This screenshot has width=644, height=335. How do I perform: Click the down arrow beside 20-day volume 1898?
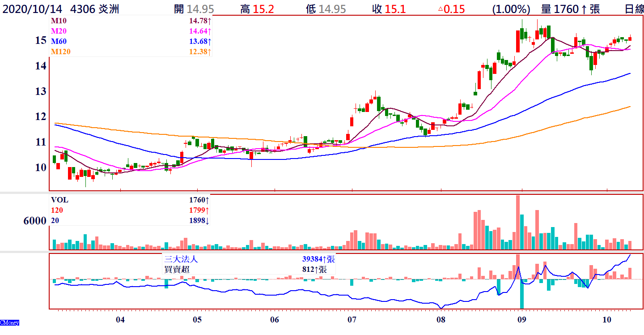(208, 220)
